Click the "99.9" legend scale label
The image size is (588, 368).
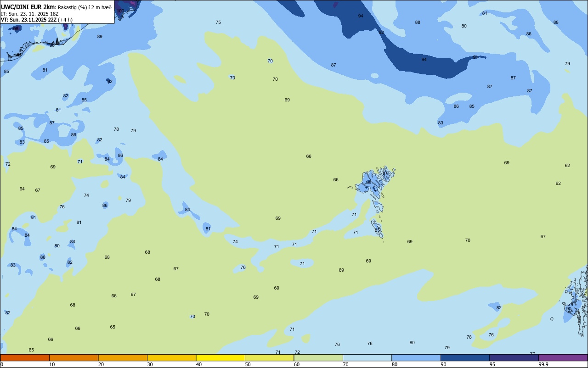543,365
